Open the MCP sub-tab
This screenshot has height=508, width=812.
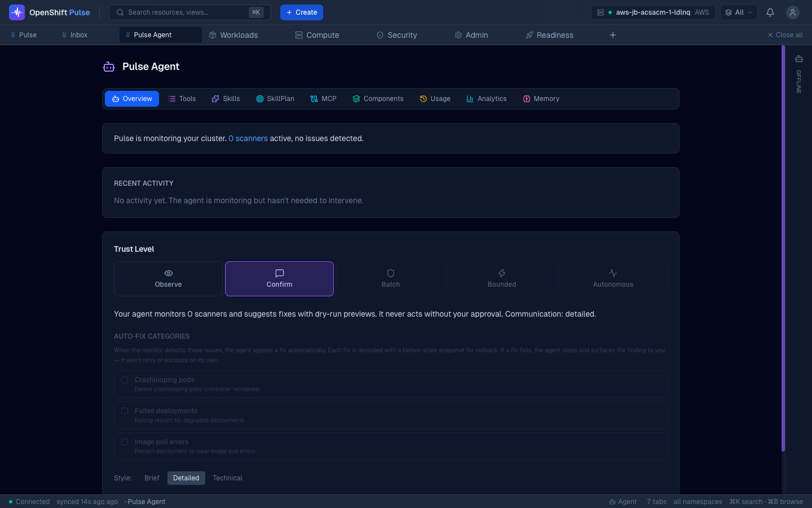[x=323, y=99]
